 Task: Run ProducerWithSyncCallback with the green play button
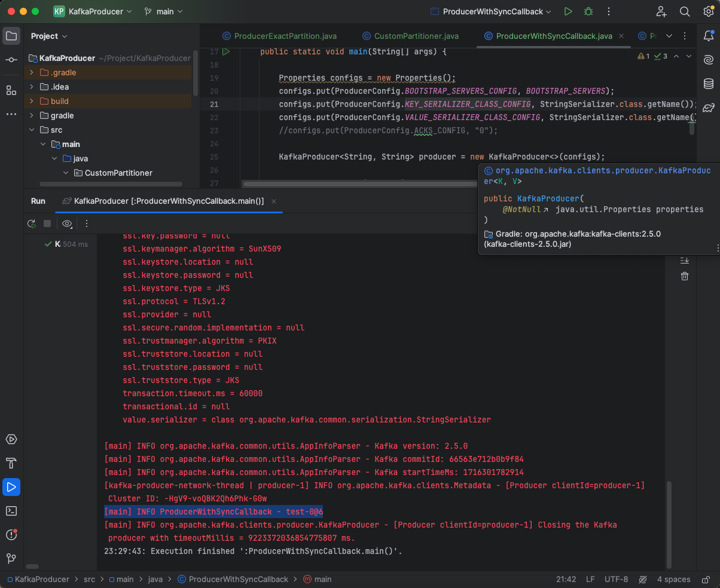568,11
